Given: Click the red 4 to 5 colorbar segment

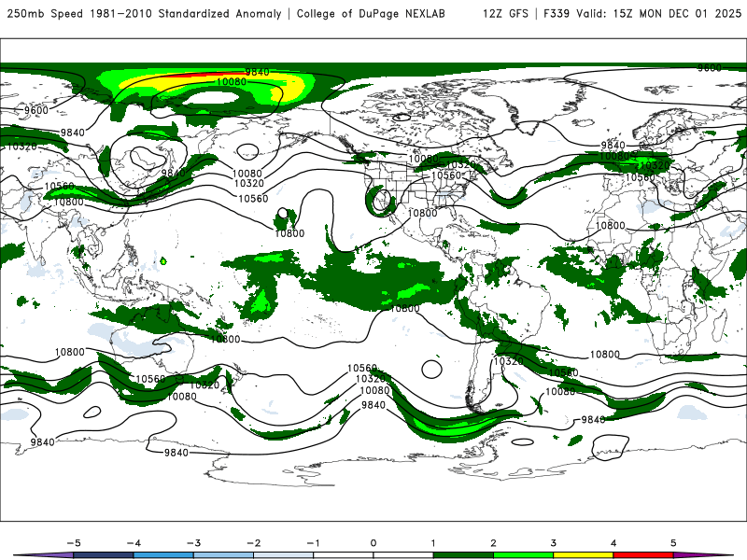Looking at the screenshot, I should tap(643, 555).
